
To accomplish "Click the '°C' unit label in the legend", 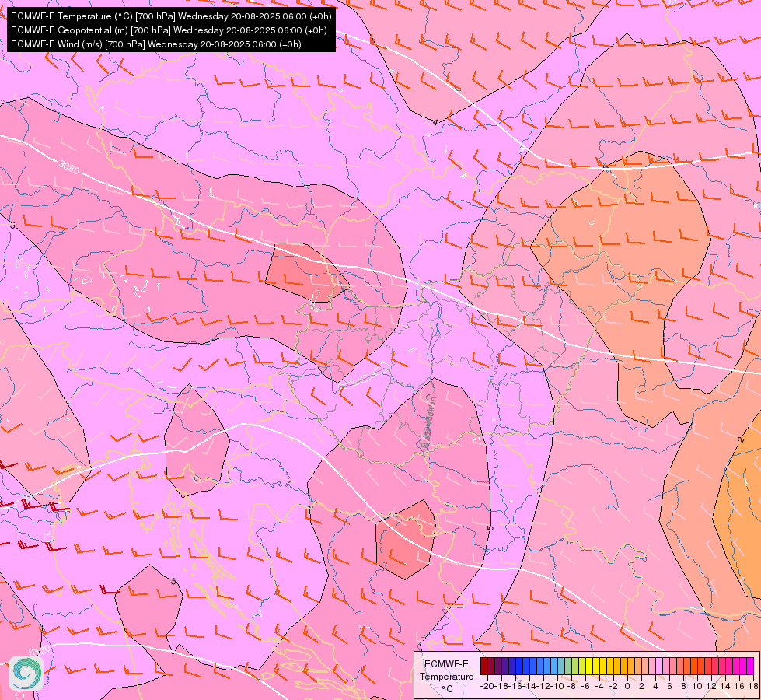I will point(447,689).
